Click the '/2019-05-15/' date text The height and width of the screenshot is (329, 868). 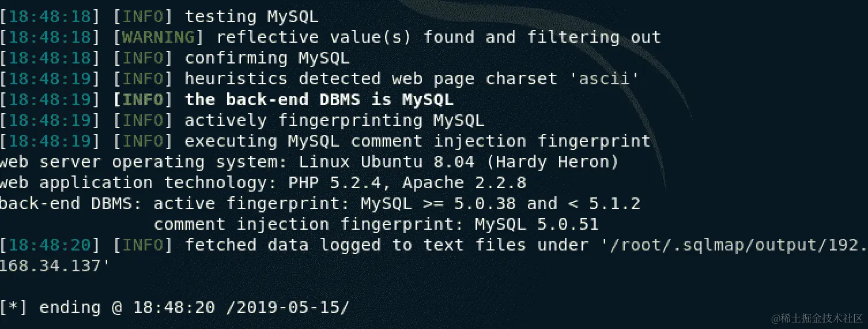(287, 308)
